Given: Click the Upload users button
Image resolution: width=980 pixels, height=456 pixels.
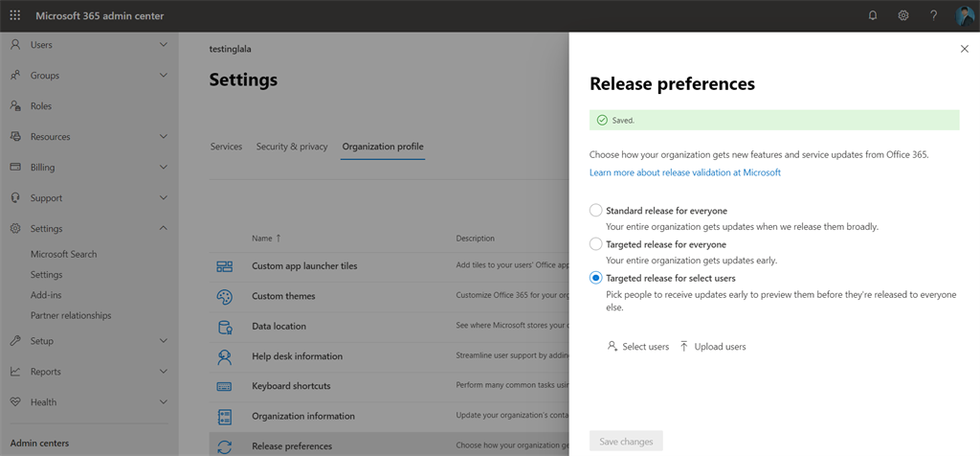Looking at the screenshot, I should pos(713,347).
